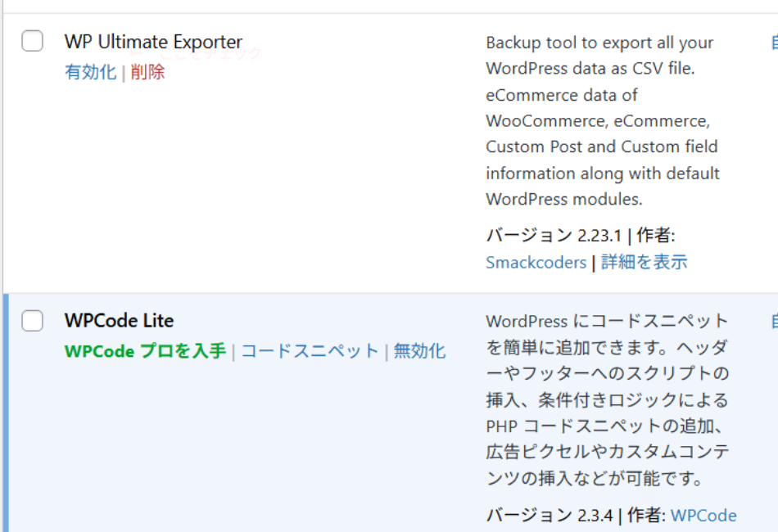Click the auto-update link for WP Ultimate Exporter
The width and height of the screenshot is (778, 532).
point(773,43)
